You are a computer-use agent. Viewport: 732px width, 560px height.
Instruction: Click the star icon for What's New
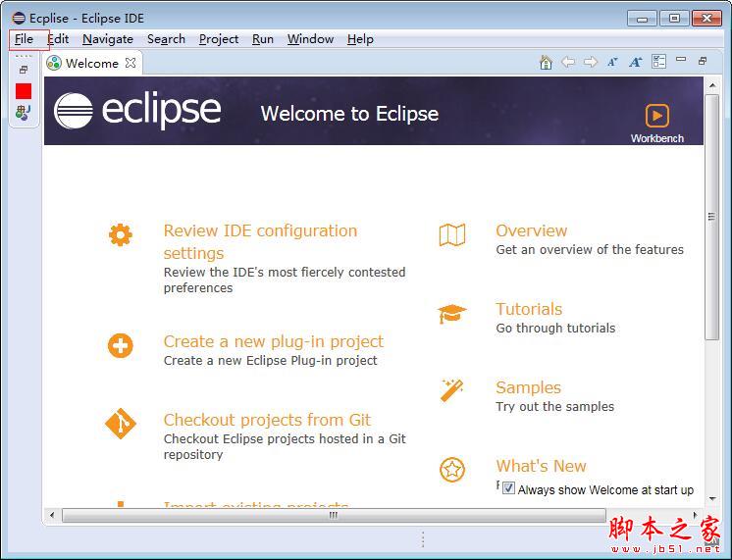(x=452, y=470)
